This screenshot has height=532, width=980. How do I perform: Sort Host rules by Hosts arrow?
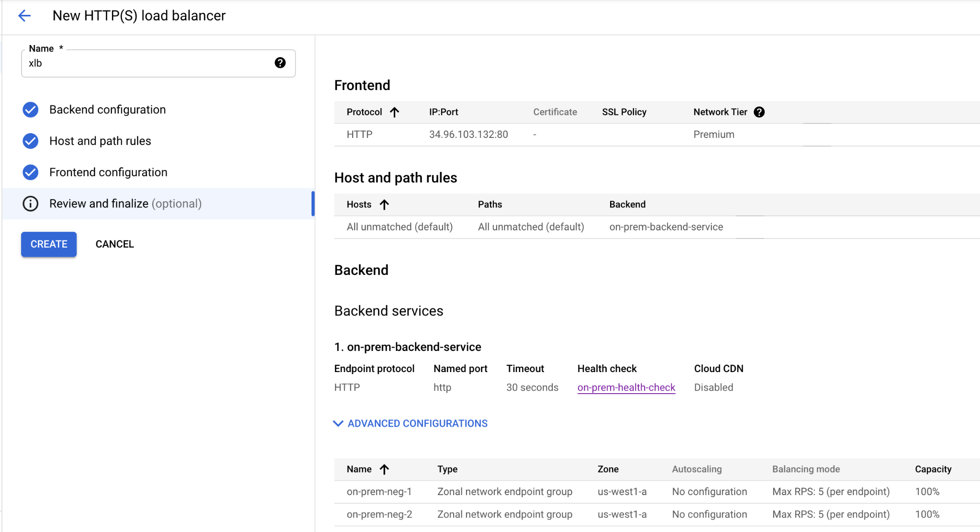point(384,204)
